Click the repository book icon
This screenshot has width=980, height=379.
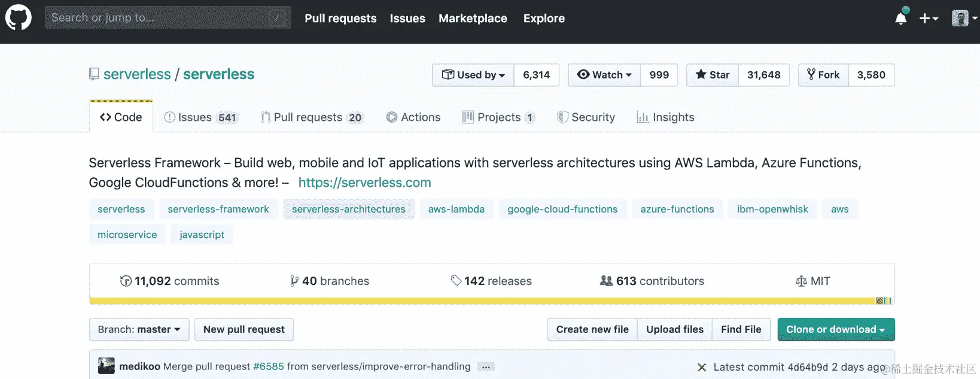(x=94, y=74)
